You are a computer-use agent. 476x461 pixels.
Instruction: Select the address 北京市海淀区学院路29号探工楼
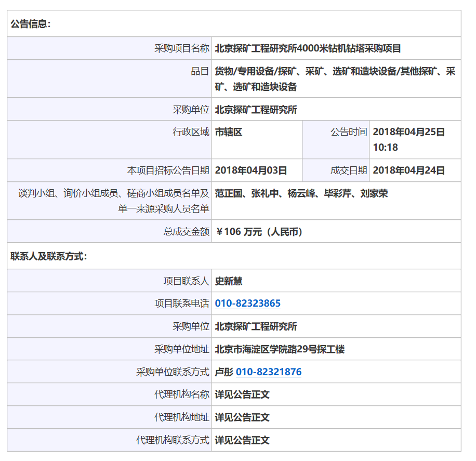pos(280,349)
